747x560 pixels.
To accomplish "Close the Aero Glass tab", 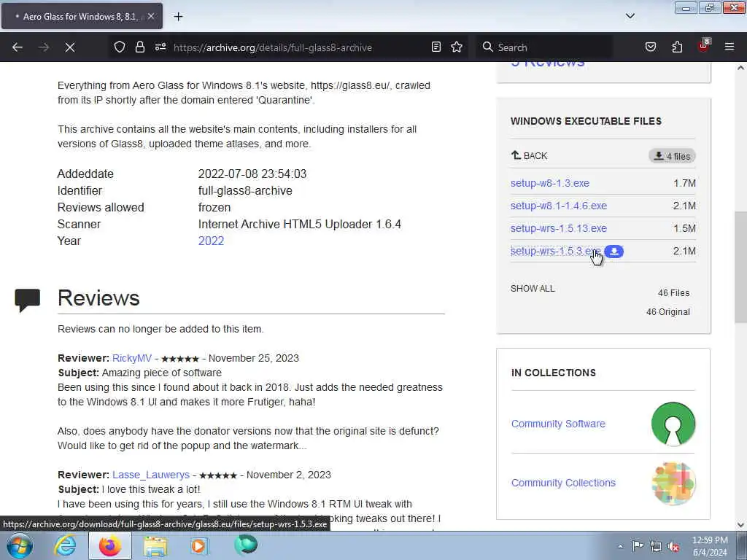I will click(150, 16).
